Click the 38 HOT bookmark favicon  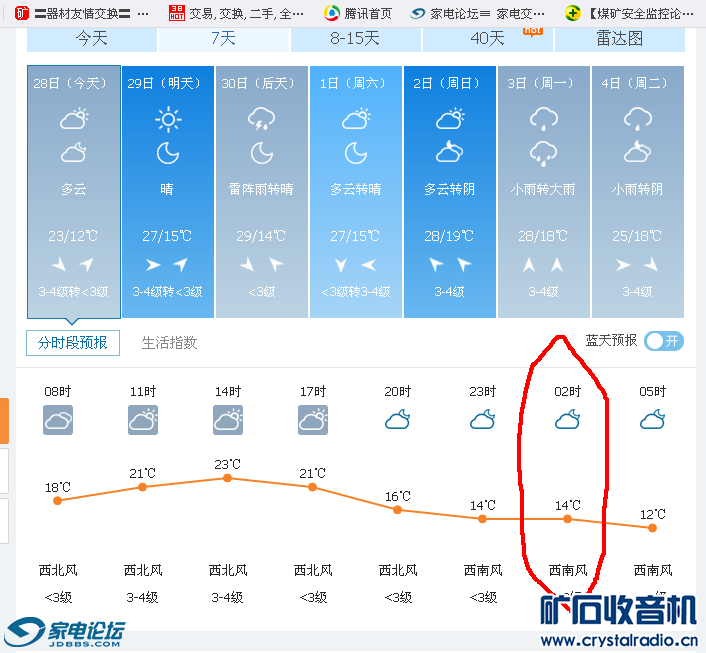coord(176,14)
